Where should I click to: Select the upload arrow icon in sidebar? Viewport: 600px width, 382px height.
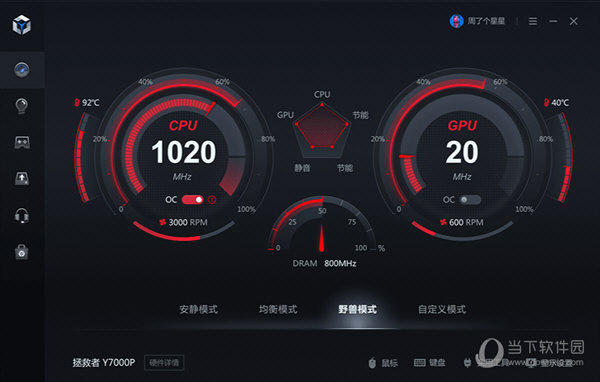pos(22,178)
